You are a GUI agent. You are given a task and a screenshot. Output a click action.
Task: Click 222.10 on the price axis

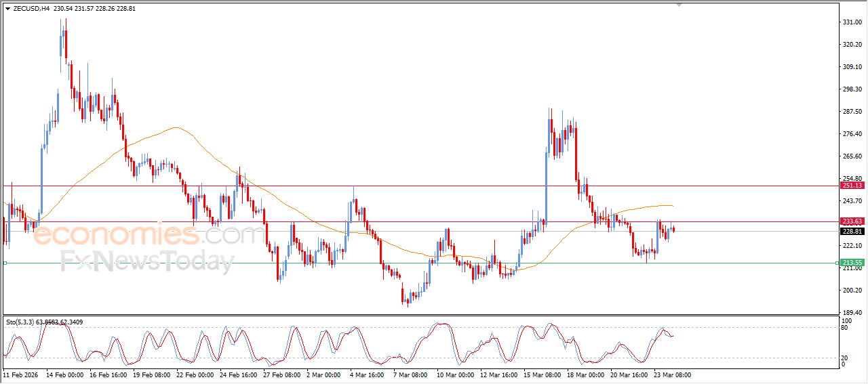(852, 246)
